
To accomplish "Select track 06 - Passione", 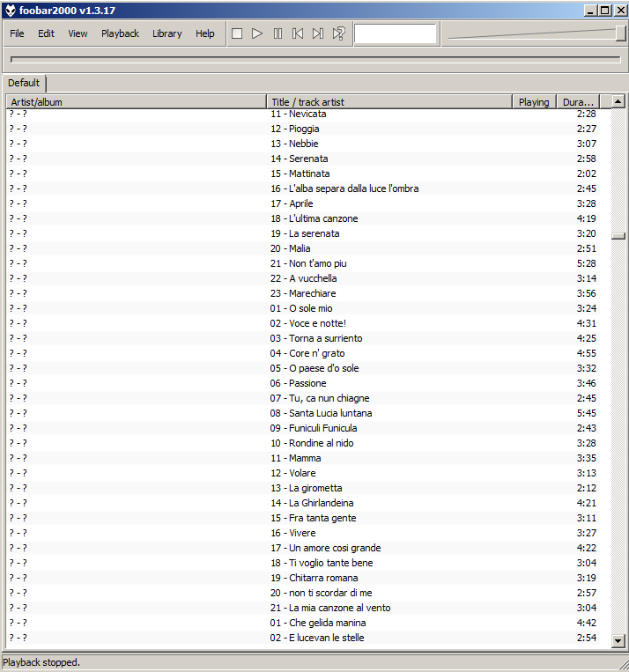I will [x=303, y=384].
